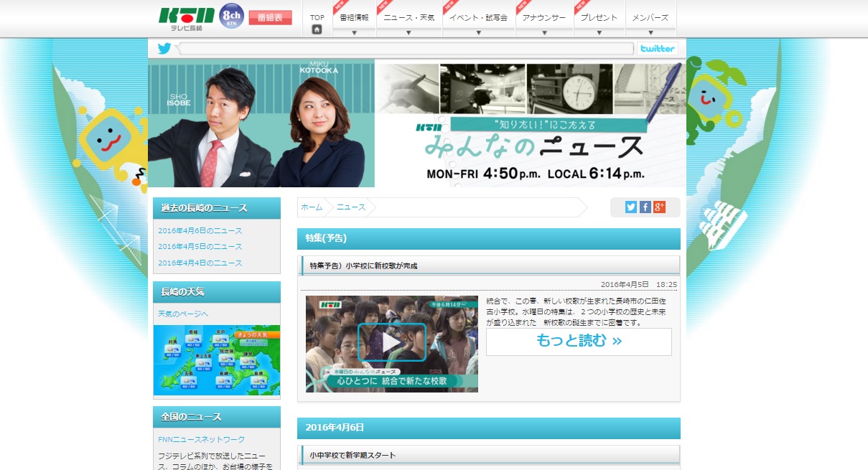
Task: Click the twitter button beside the feed bar
Action: 657,49
